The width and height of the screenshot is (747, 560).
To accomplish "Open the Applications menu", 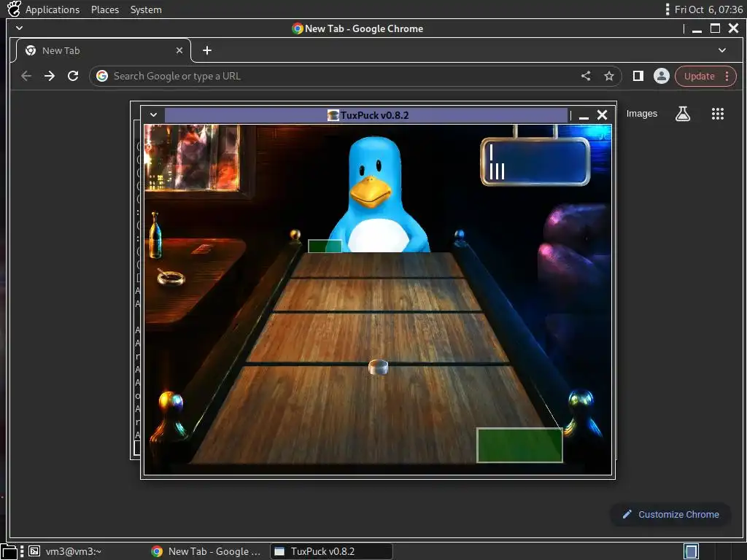I will (x=53, y=9).
